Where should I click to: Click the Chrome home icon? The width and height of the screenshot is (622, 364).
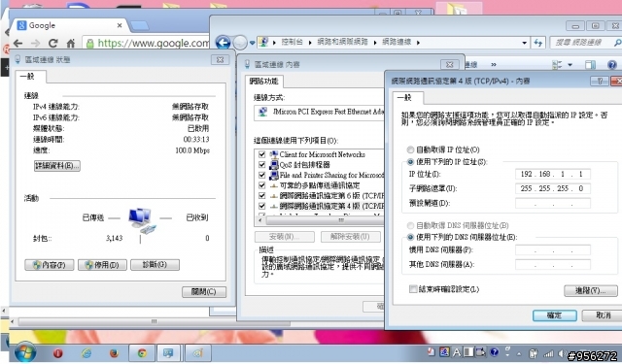click(71, 43)
